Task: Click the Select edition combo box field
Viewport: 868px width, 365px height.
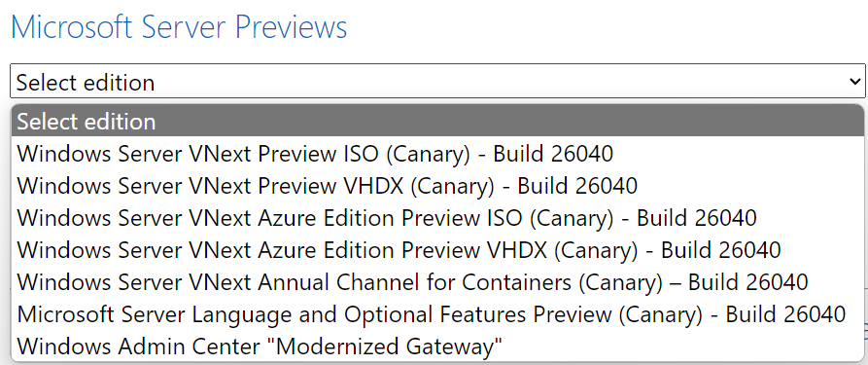Action: point(437,82)
